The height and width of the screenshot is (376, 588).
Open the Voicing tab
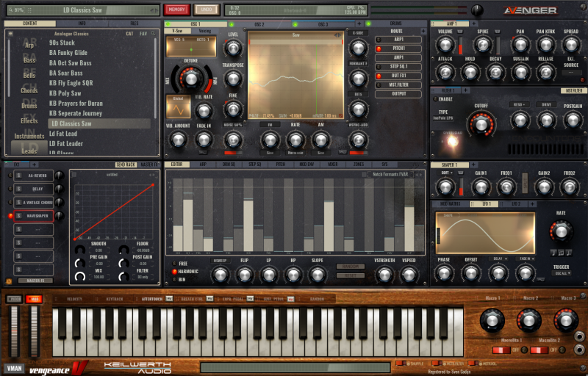tap(205, 31)
